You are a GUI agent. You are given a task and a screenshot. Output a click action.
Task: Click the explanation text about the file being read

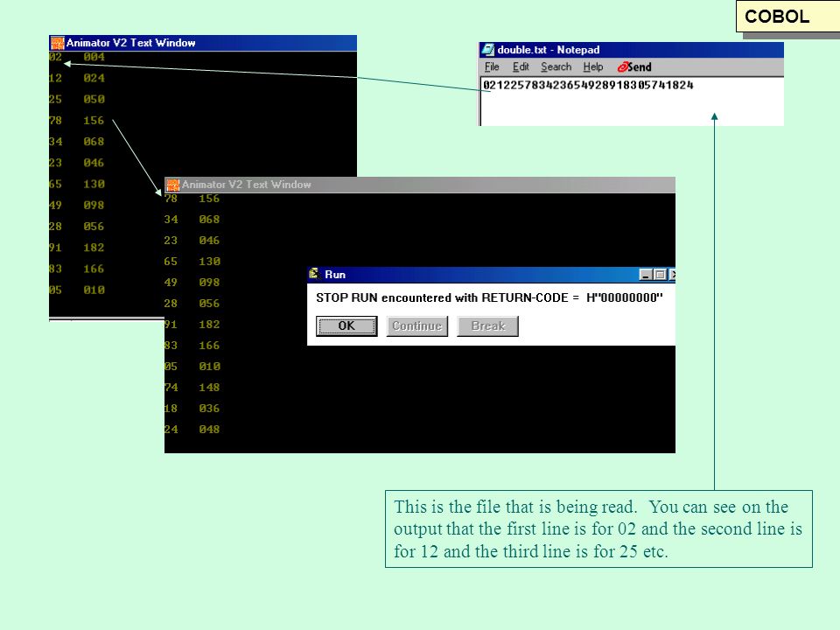click(x=598, y=528)
